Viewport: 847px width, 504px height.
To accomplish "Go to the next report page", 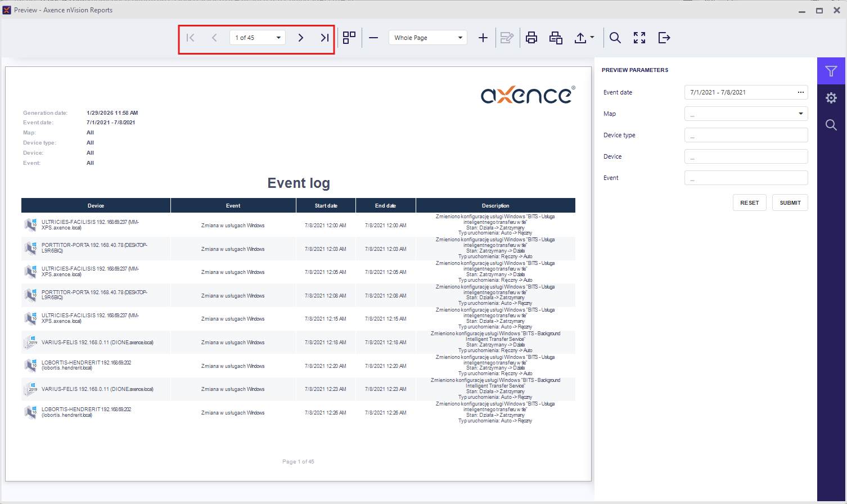I will pos(301,38).
